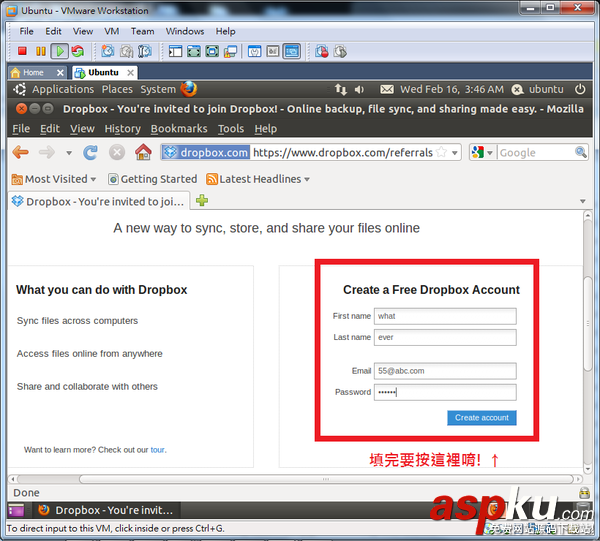Launch Firefox from Ubuntu top panel icon
The height and width of the screenshot is (541, 600).
click(x=189, y=89)
